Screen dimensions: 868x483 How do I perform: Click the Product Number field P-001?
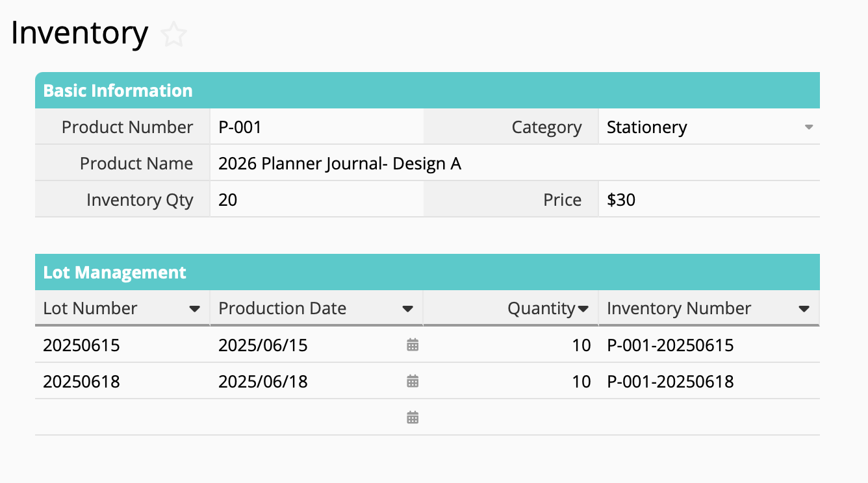pos(316,127)
